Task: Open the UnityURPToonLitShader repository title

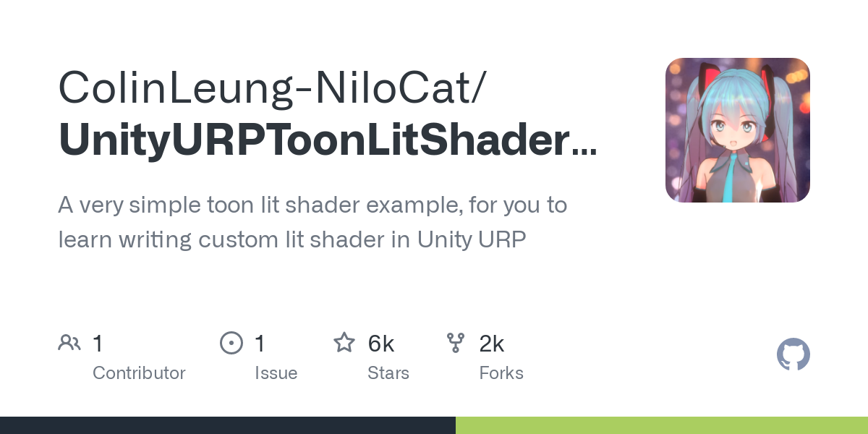Action: [327, 140]
